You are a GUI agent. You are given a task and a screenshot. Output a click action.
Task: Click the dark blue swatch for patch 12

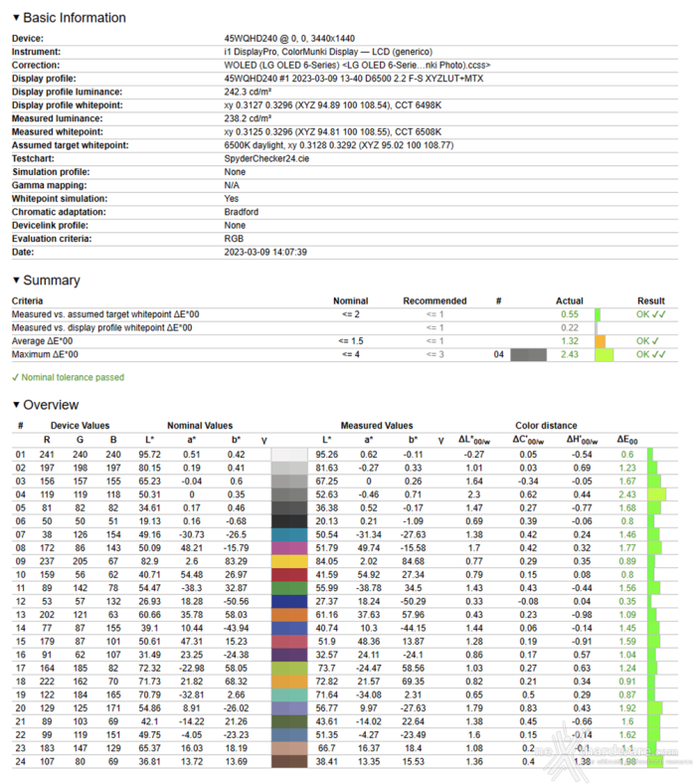[289, 602]
